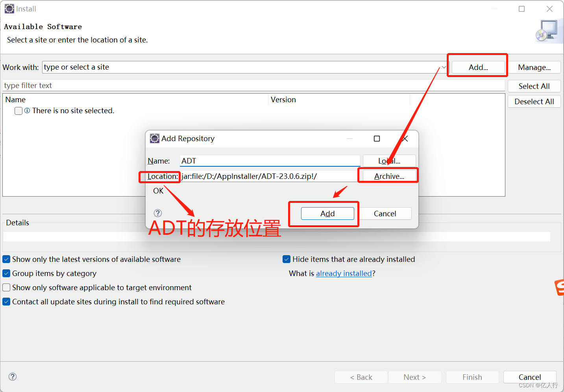Viewport: 564px width, 392px height.
Task: Click the disabled Back button
Action: pos(361,377)
